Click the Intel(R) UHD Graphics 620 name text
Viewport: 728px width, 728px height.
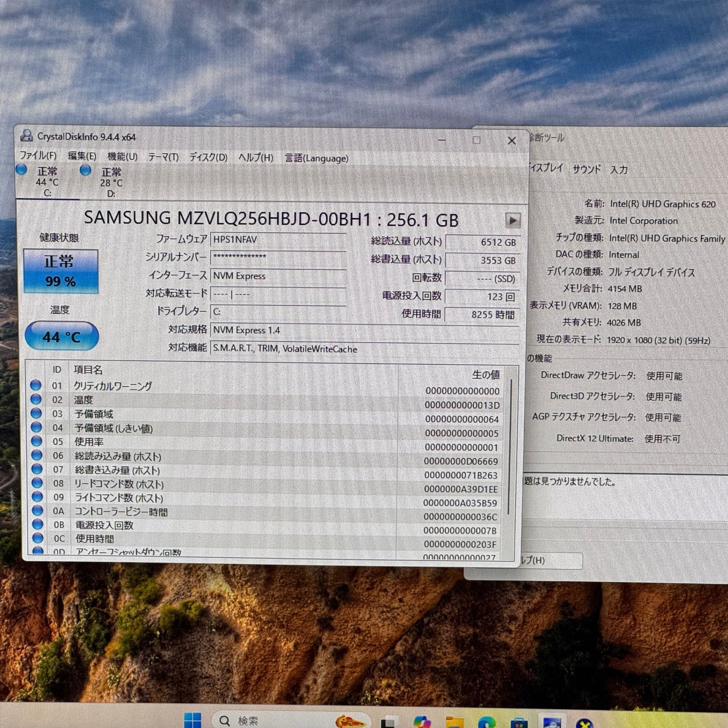[663, 204]
